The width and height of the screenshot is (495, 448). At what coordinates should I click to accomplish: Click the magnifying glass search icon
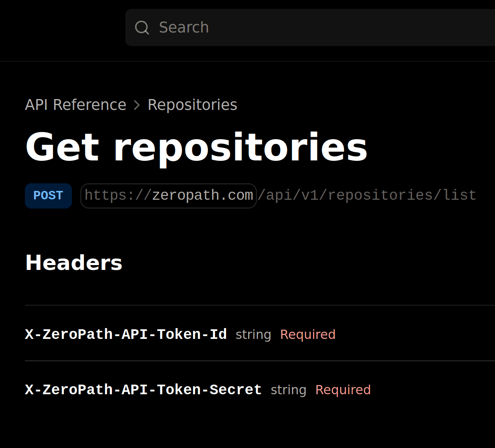[x=142, y=28]
